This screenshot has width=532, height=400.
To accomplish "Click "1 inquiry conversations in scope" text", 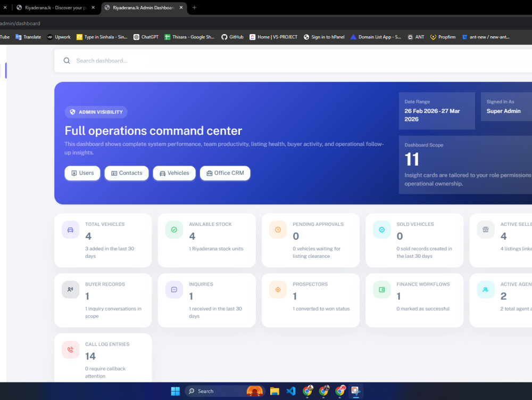I will point(113,313).
